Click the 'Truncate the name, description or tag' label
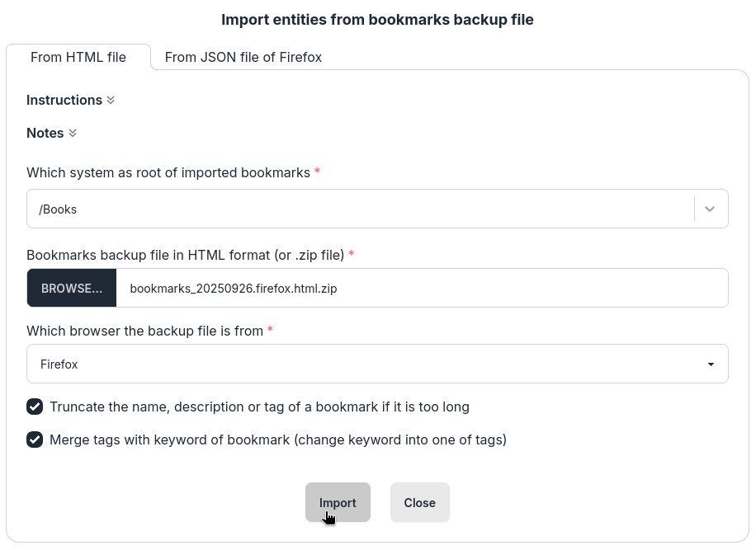The width and height of the screenshot is (756, 550). 259,407
